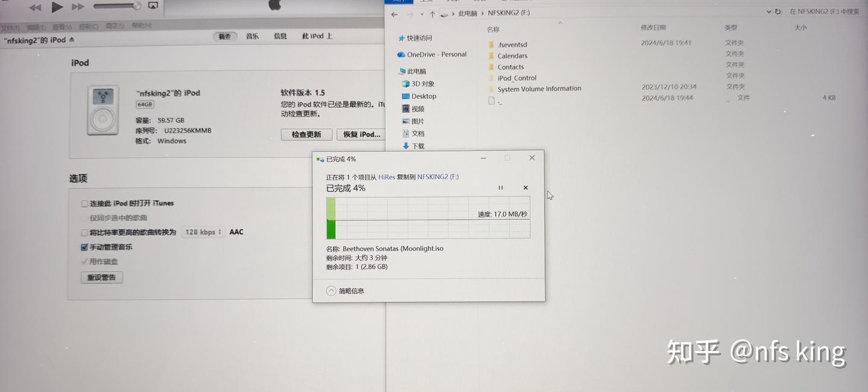This screenshot has height=392, width=868.
Task: Eject the "nfsking2" iPod via eject icon
Action: [x=72, y=40]
